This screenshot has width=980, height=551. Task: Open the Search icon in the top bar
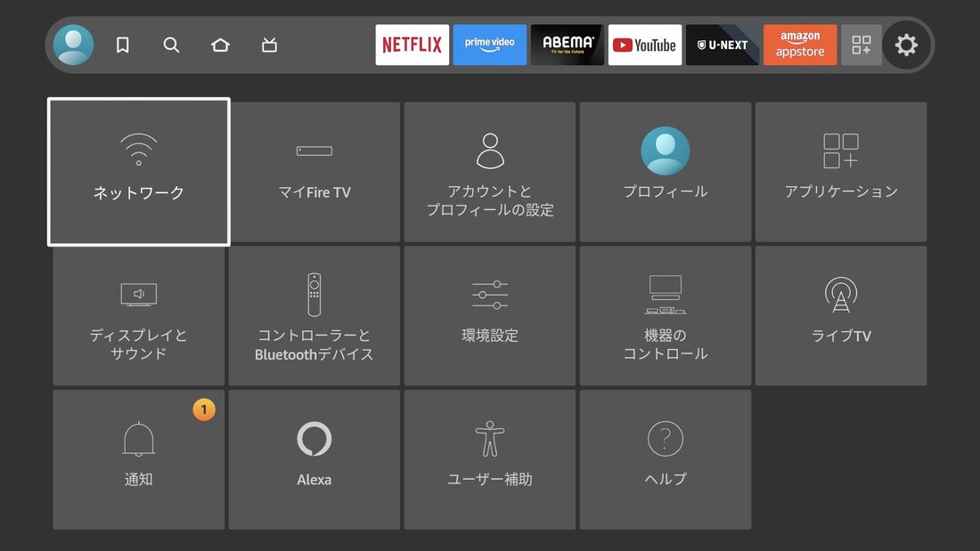click(x=171, y=44)
